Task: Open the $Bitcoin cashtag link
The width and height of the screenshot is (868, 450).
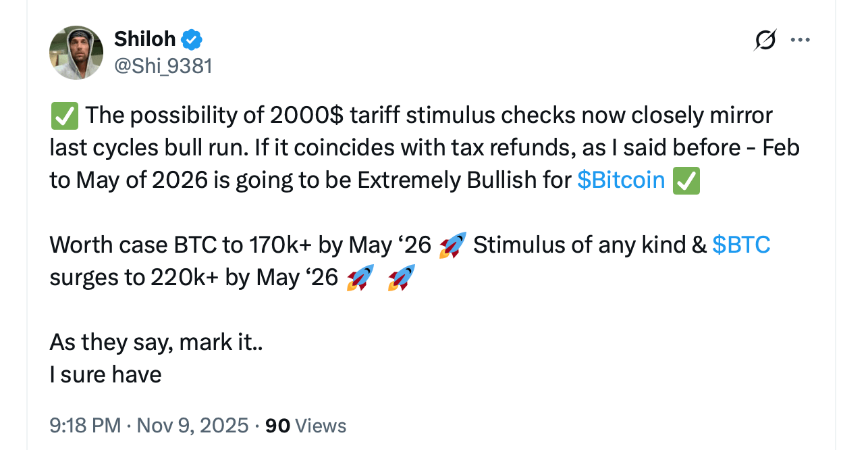Action: pyautogui.click(x=620, y=180)
